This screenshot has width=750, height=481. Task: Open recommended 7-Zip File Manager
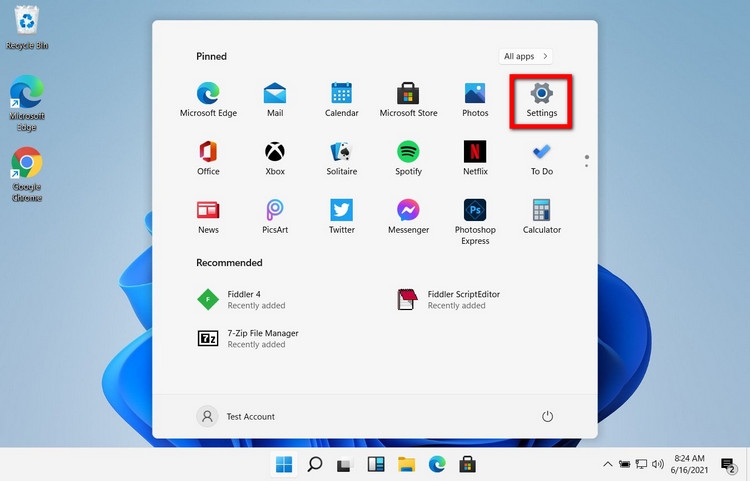click(x=248, y=339)
